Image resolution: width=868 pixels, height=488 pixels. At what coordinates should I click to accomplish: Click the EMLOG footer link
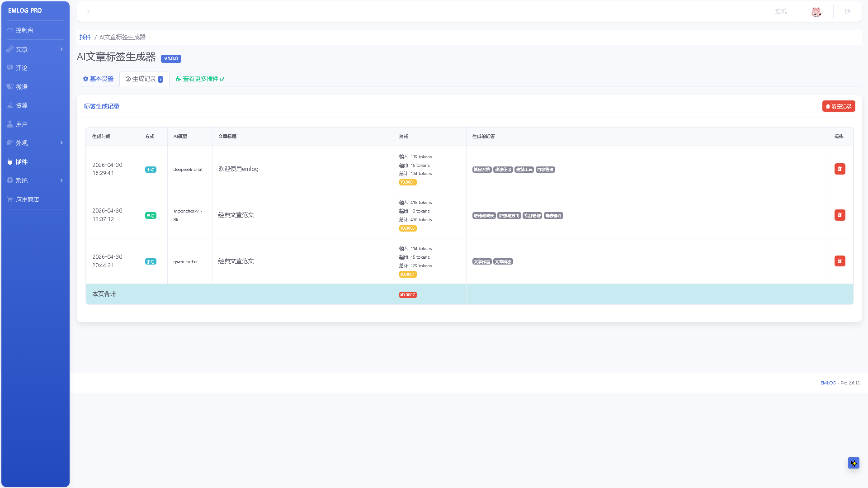828,383
